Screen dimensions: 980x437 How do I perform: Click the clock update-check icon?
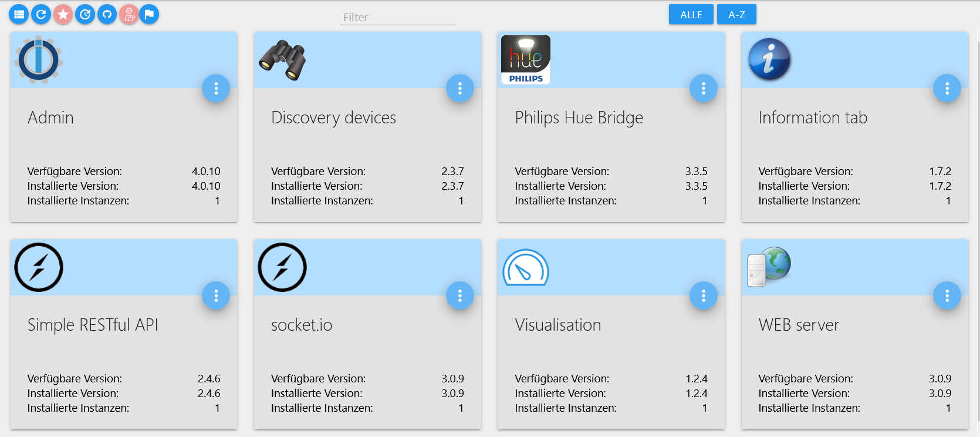coord(85,14)
